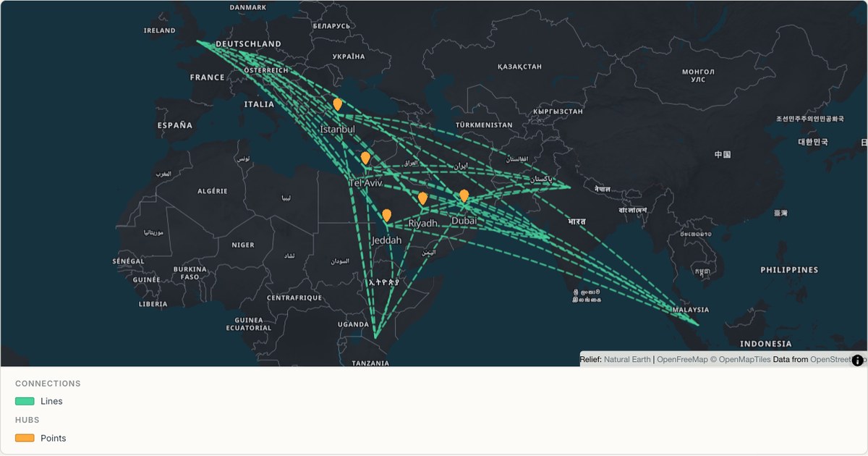Viewport: 868px width, 456px height.
Task: Click the Istanbul hub marker pin
Action: point(337,104)
